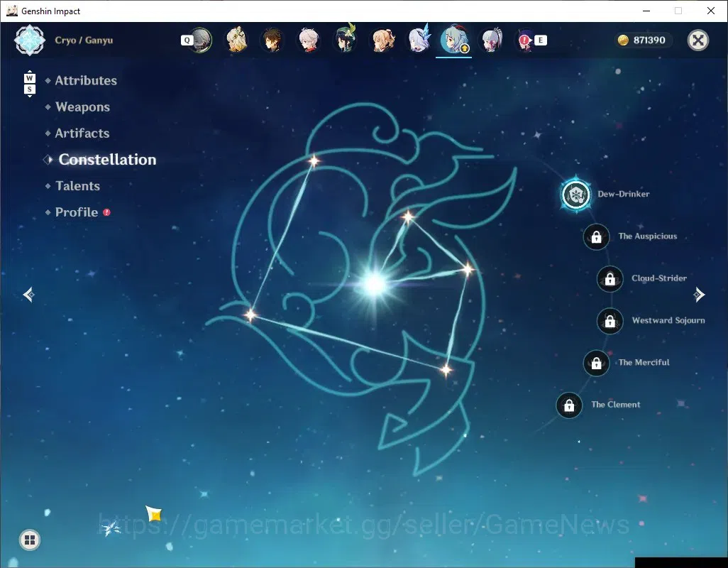Open the Artifacts section
This screenshot has width=728, height=568.
tap(82, 133)
